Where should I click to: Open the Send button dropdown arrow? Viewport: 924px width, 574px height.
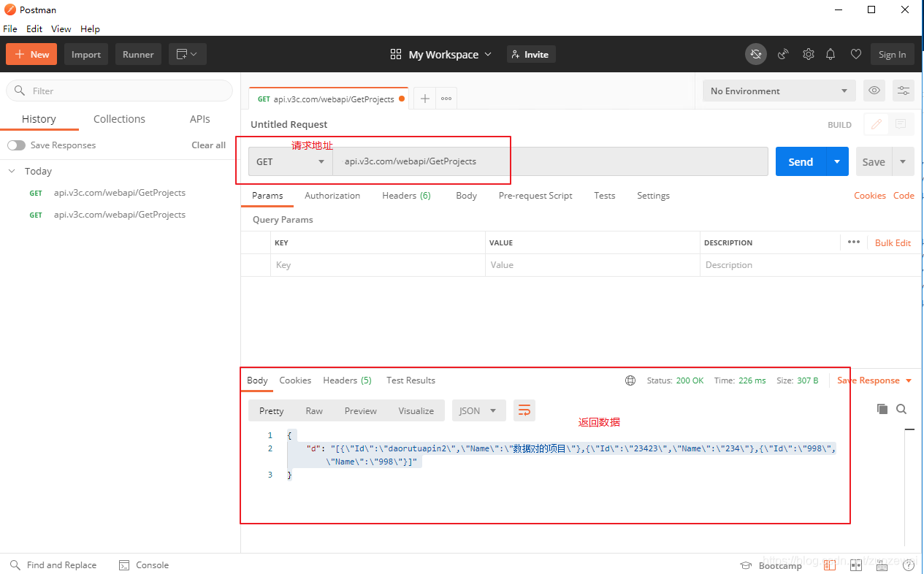pos(837,161)
